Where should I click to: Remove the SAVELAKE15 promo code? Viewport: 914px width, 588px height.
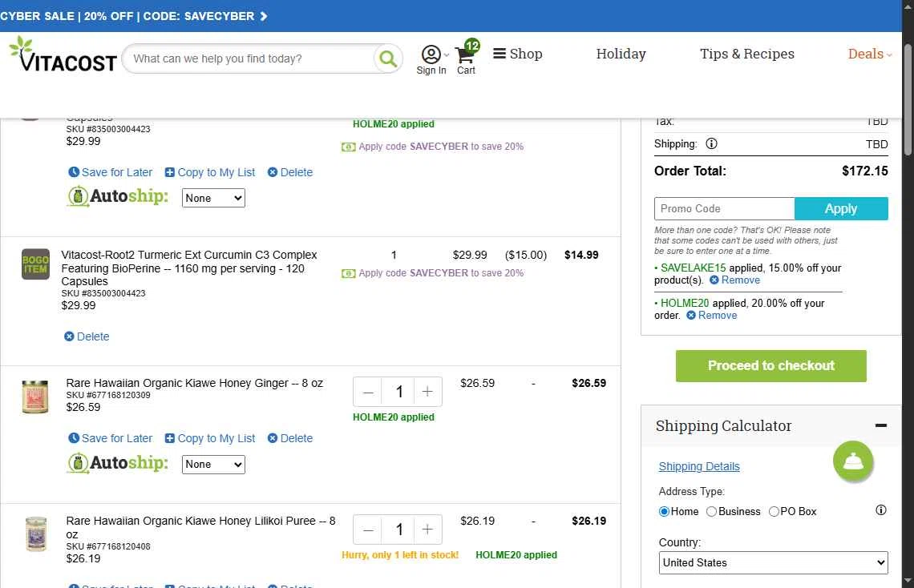pyautogui.click(x=734, y=280)
